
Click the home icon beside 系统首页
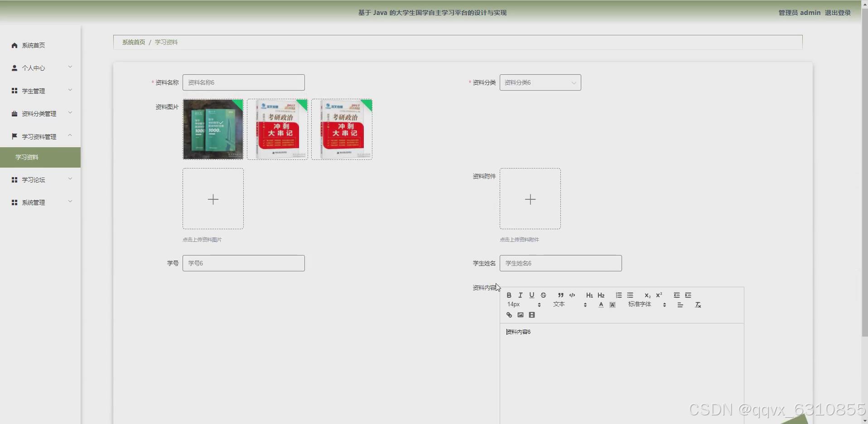coord(14,45)
